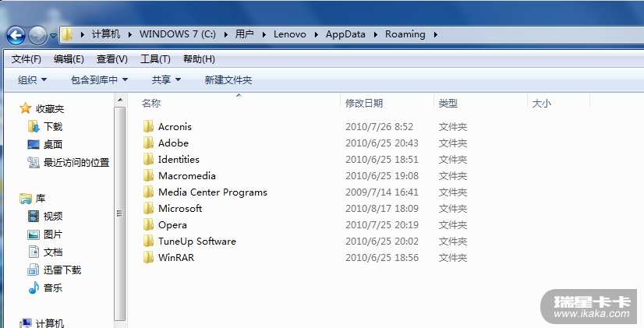Click date 2009/7/14 16:41 cell
The width and height of the screenshot is (644, 328).
point(382,192)
